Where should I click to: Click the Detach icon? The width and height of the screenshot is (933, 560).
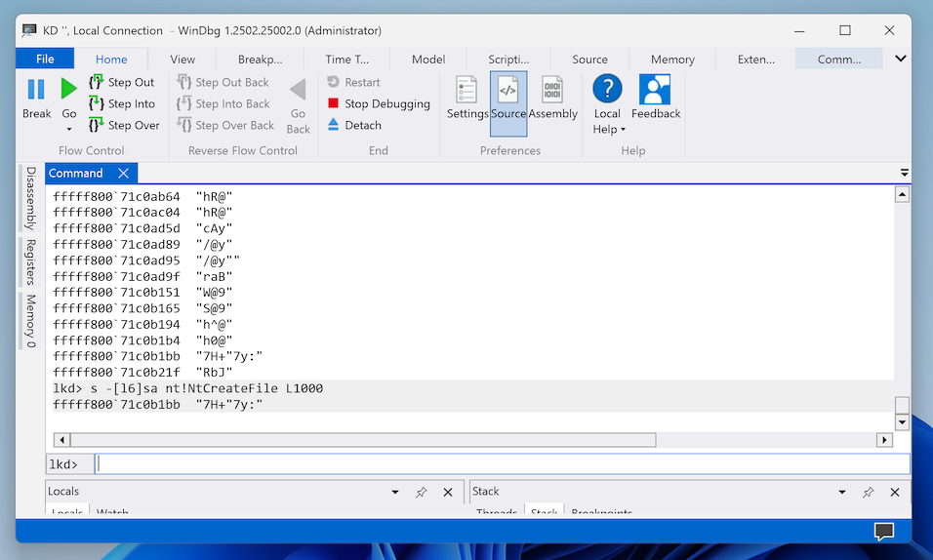[x=333, y=125]
